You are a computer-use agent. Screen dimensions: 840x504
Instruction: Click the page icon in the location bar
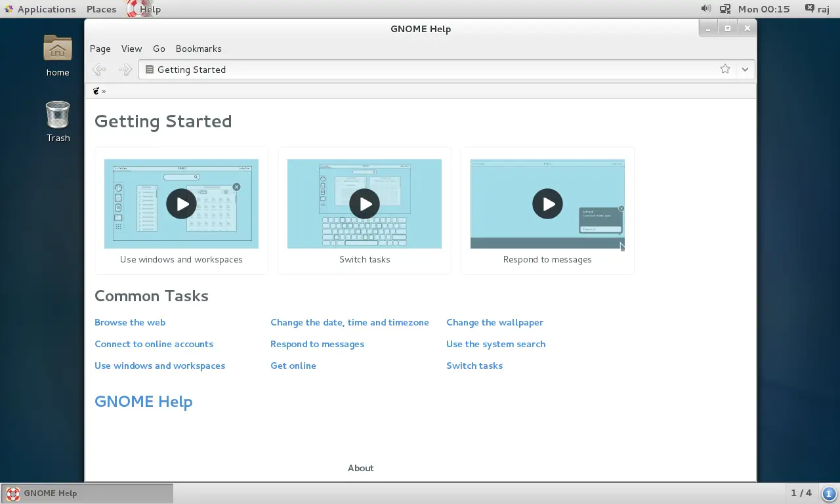point(150,70)
